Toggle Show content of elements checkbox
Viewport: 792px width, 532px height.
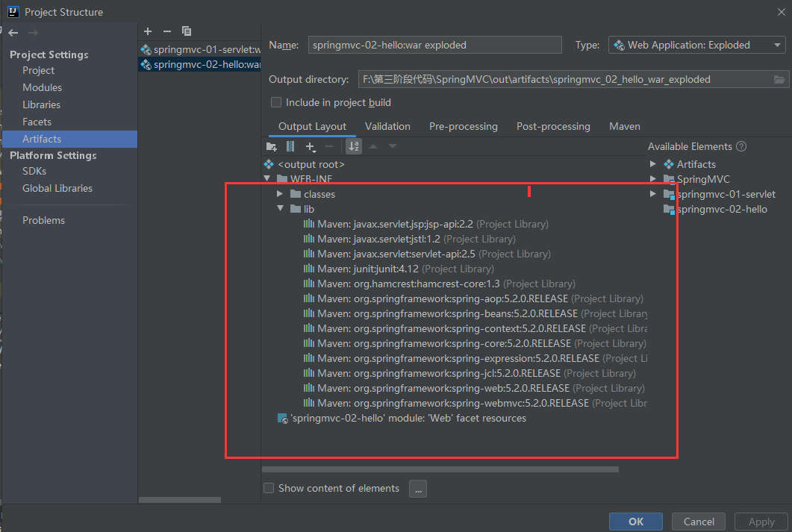[x=269, y=488]
